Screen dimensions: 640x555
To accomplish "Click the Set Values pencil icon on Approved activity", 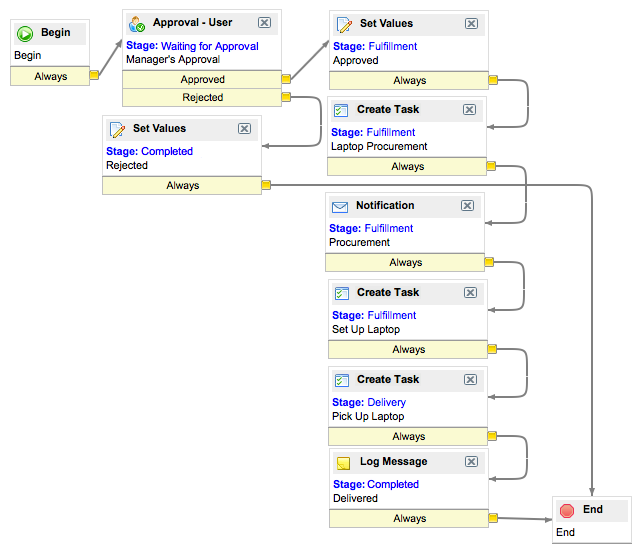I will 344,25.
